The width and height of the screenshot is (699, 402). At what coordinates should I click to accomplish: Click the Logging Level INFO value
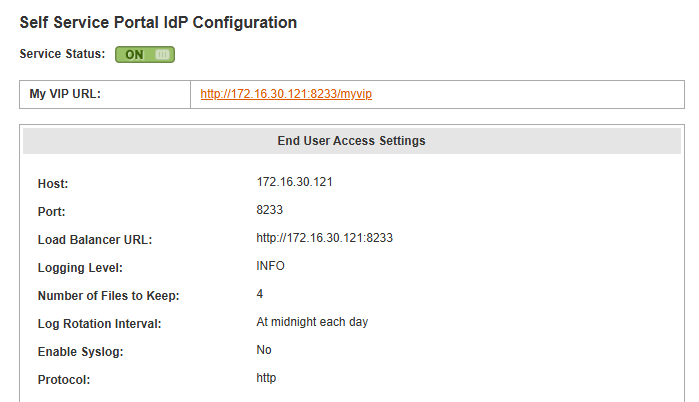271,266
